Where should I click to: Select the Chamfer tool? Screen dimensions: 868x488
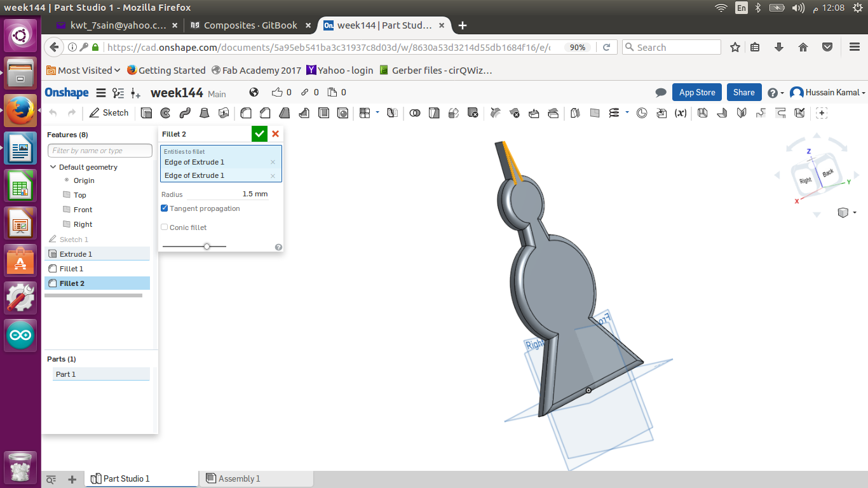click(x=265, y=113)
